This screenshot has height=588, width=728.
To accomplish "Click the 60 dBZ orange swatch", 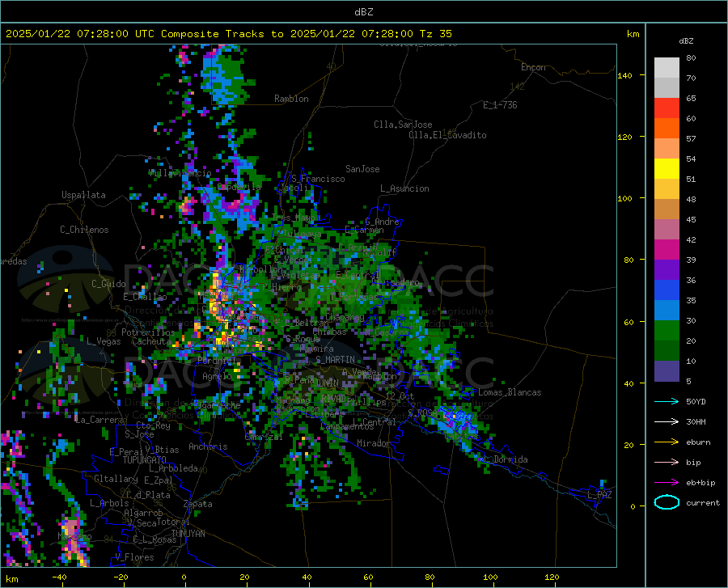I will point(667,129).
